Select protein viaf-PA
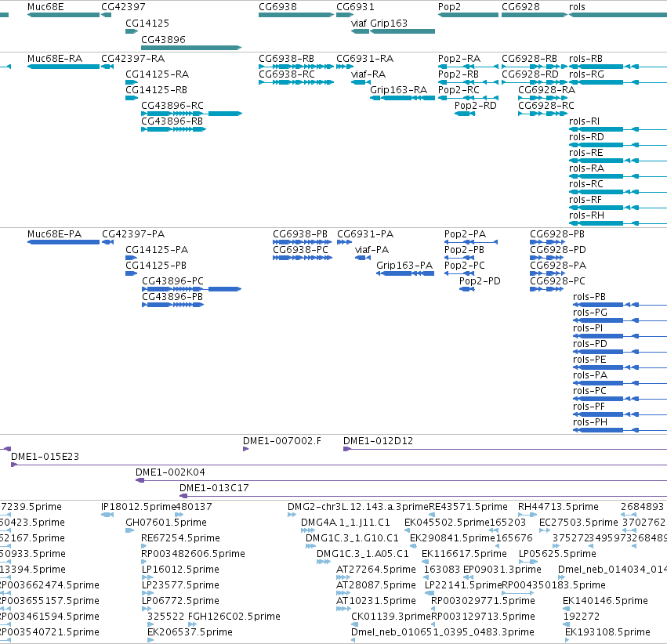 tap(372, 249)
